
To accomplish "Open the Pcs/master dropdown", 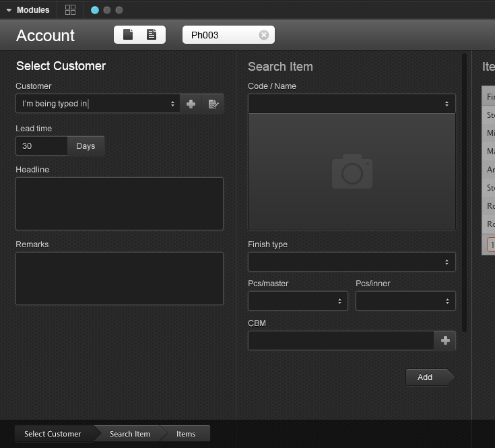I will [298, 301].
